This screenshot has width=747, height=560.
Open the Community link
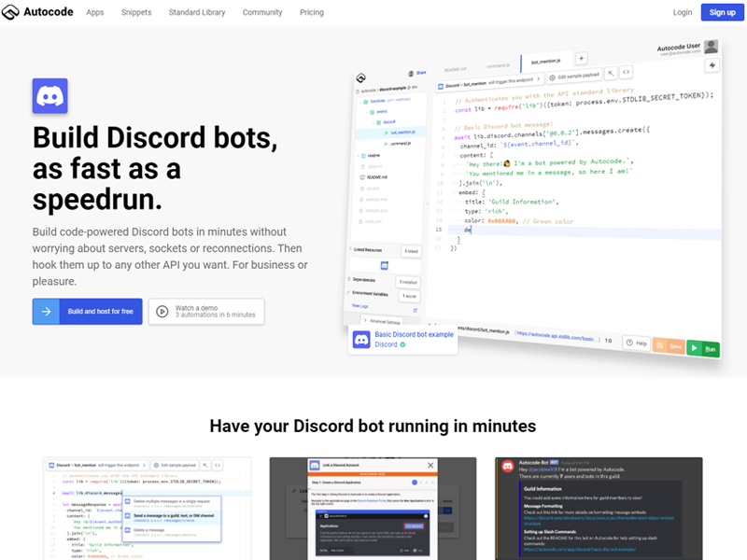262,12
